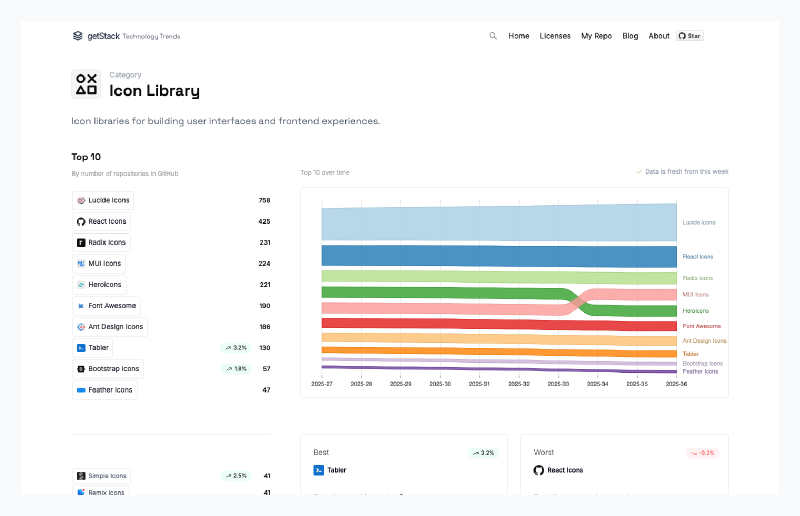Viewport: 800px width, 516px height.
Task: Open the About page
Action: pyautogui.click(x=659, y=36)
